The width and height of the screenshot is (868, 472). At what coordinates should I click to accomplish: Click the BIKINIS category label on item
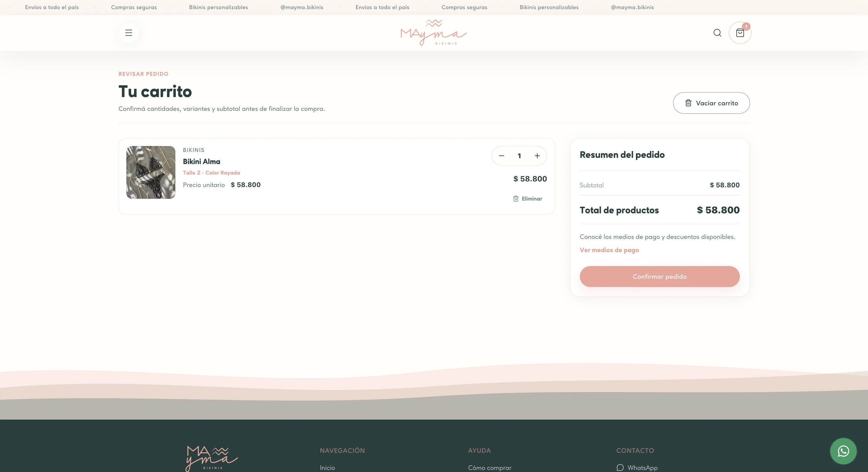193,150
